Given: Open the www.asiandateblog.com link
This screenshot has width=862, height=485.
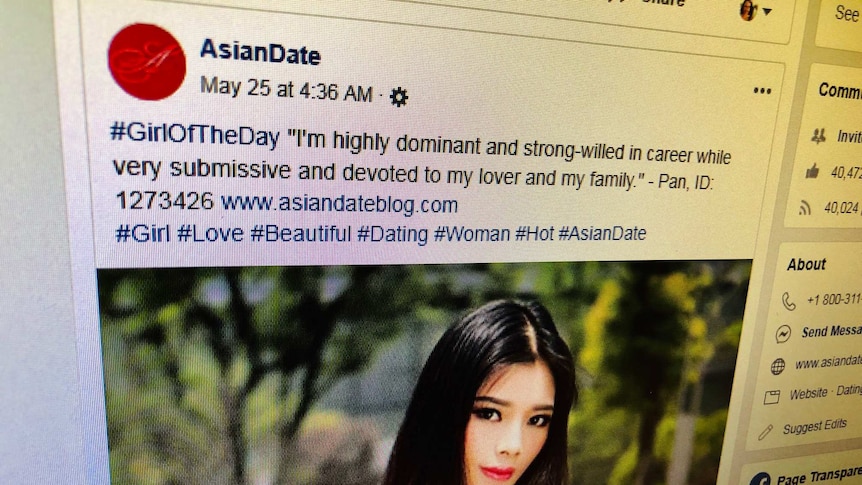Looking at the screenshot, I should click(x=339, y=204).
